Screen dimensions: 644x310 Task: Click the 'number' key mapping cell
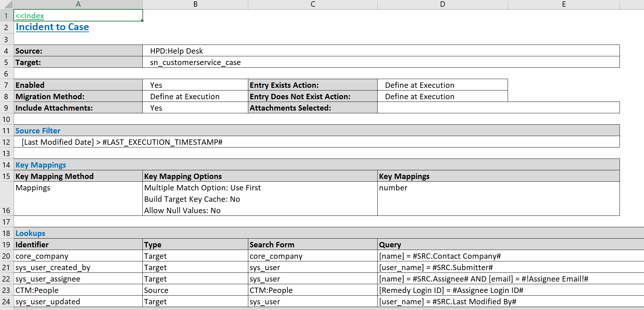[x=499, y=199]
